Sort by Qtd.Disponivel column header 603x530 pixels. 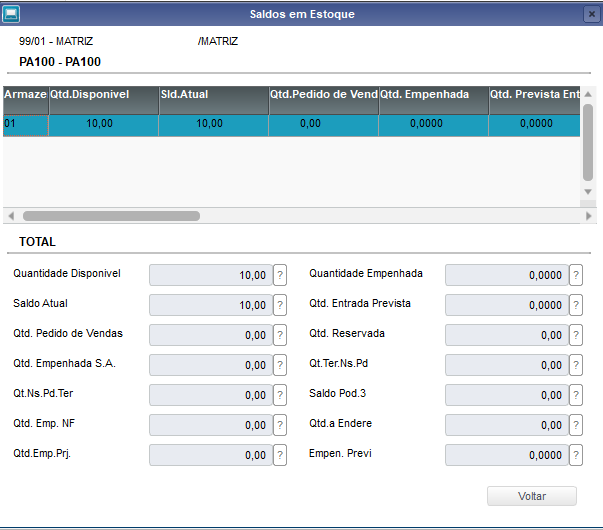coord(104,100)
